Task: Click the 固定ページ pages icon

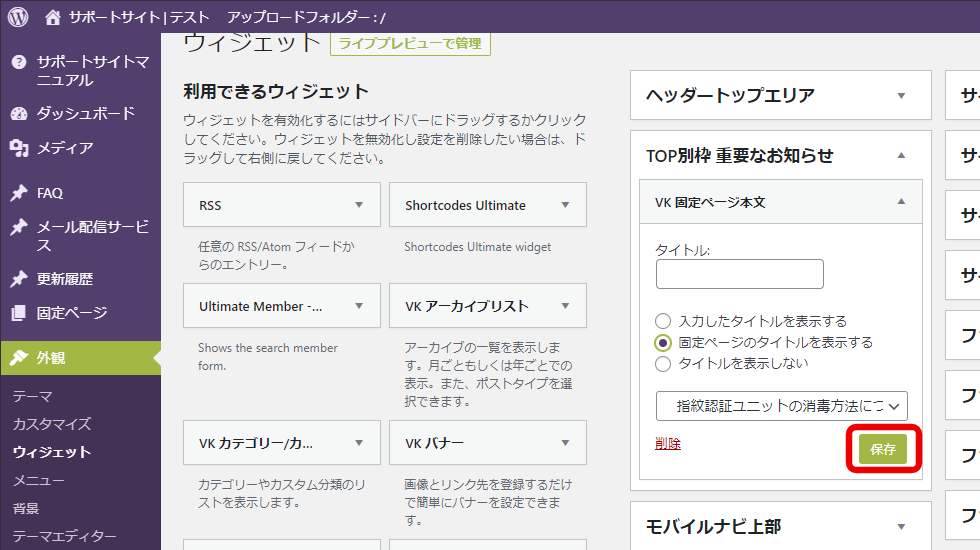Action: pyautogui.click(x=19, y=313)
